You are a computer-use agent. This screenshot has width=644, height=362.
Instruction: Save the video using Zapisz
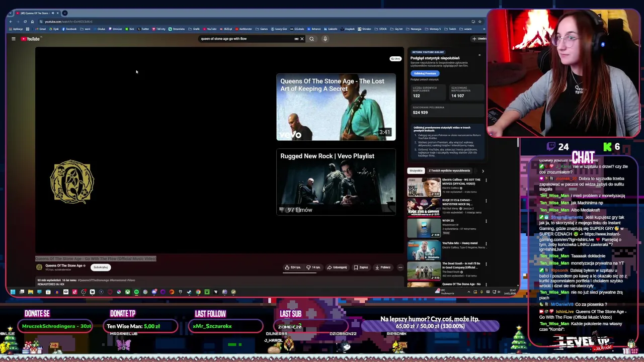[361, 267]
